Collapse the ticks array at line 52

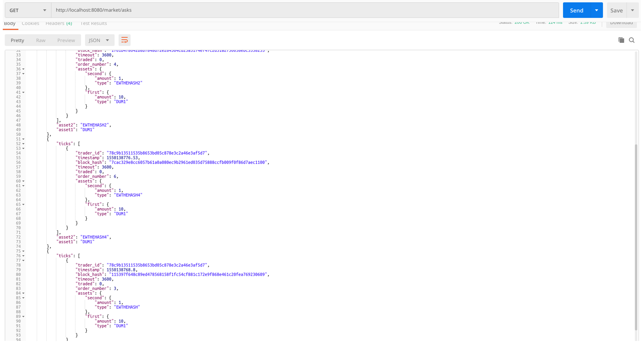(23, 144)
